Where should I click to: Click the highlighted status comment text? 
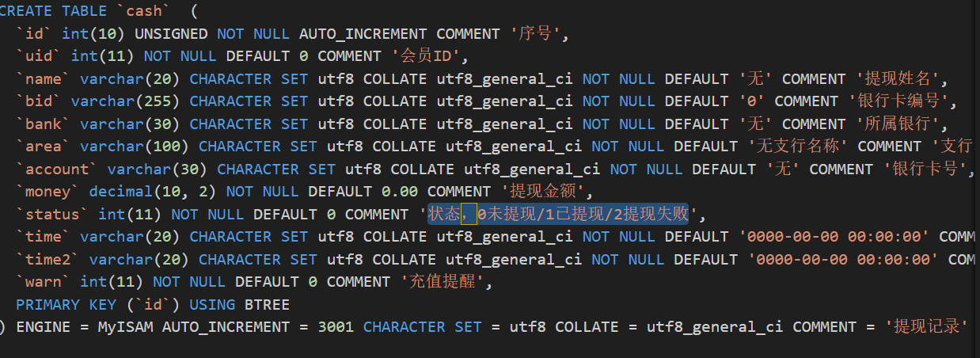(558, 215)
